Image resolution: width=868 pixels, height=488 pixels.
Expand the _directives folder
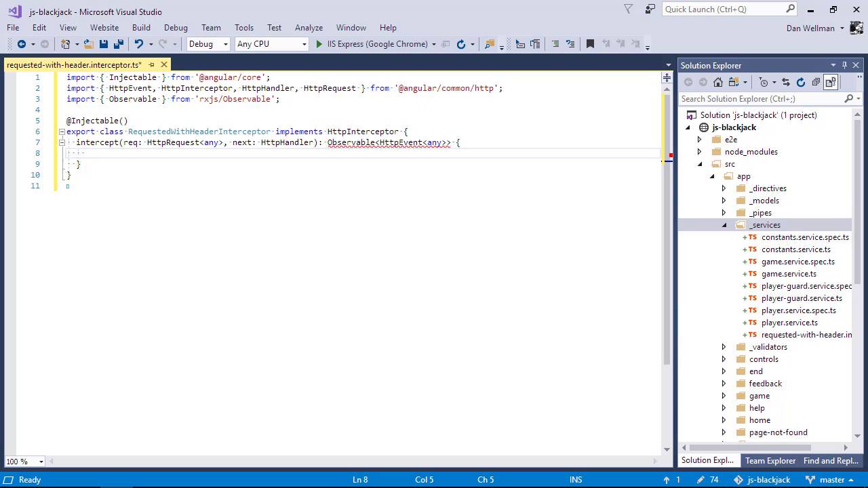tap(724, 188)
